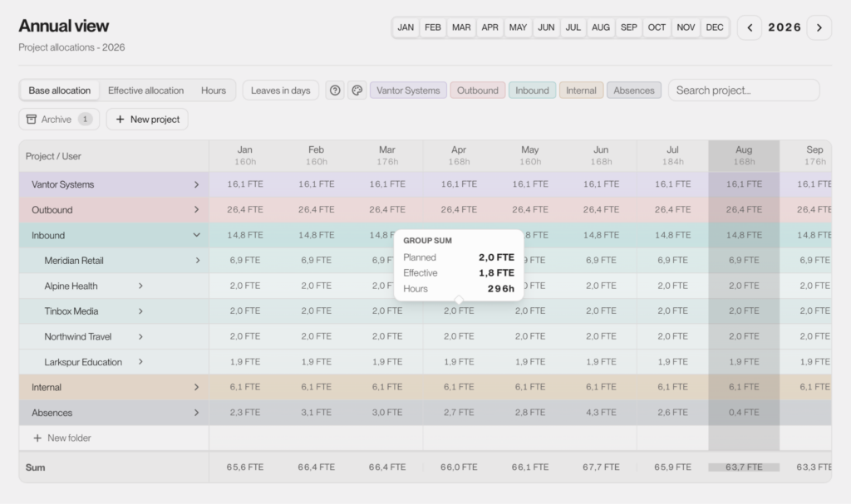Go to previous year arrow

point(750,27)
